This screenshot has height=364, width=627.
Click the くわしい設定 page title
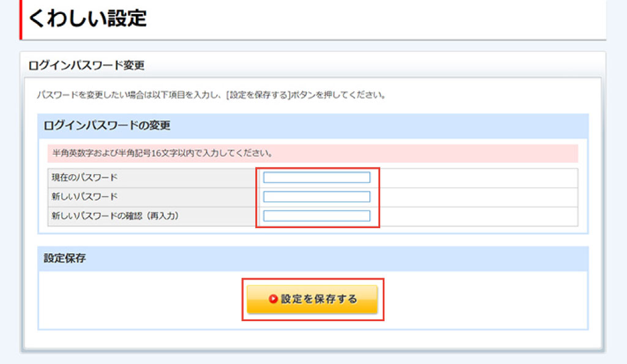[88, 18]
